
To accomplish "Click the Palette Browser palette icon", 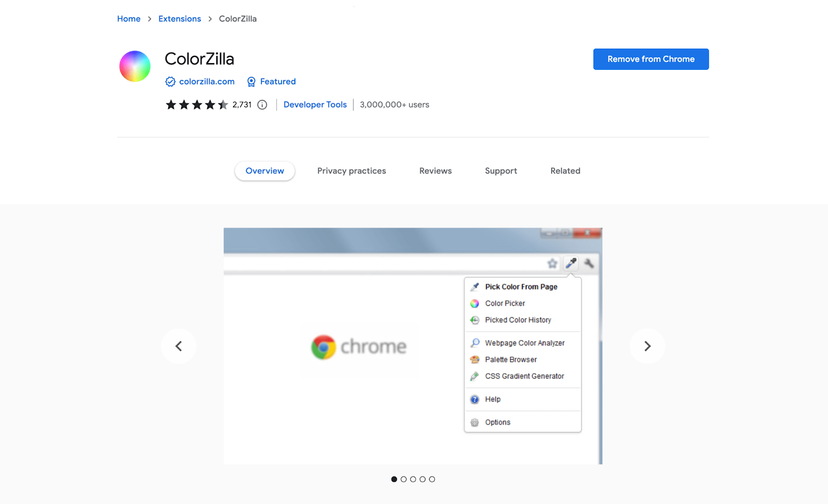I will pyautogui.click(x=475, y=360).
